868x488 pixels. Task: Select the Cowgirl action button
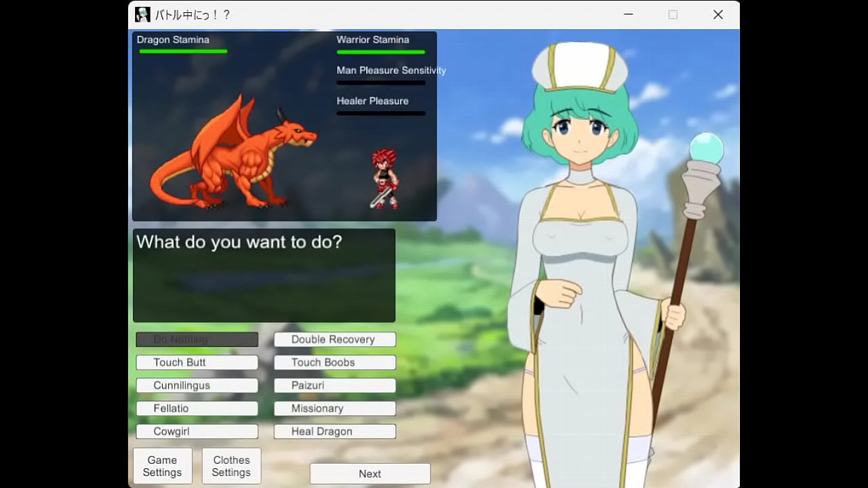coord(197,432)
